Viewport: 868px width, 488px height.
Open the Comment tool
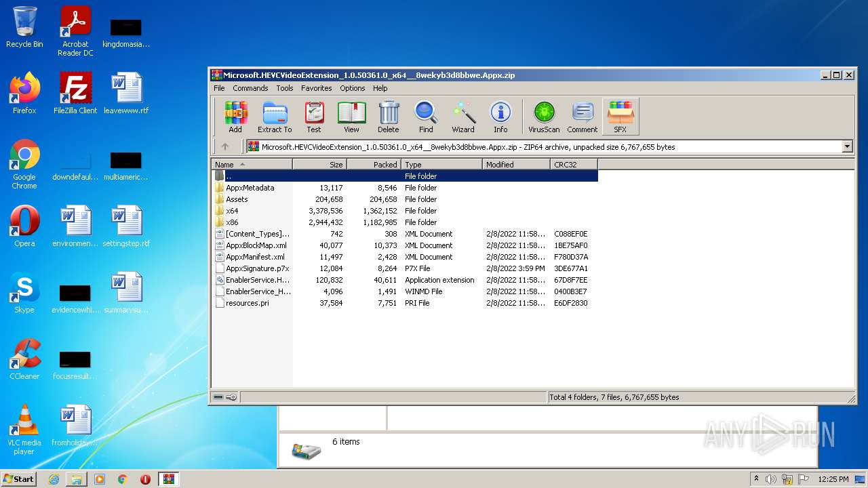coord(583,117)
